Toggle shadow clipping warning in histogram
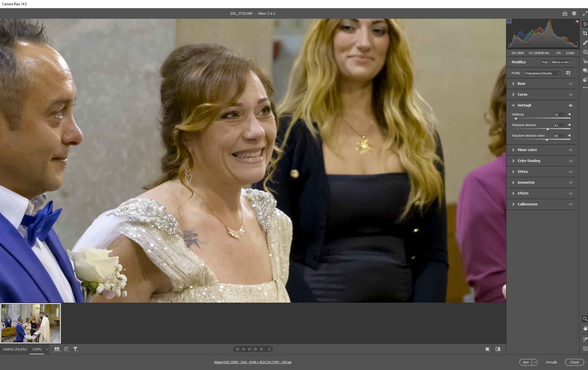 point(509,21)
